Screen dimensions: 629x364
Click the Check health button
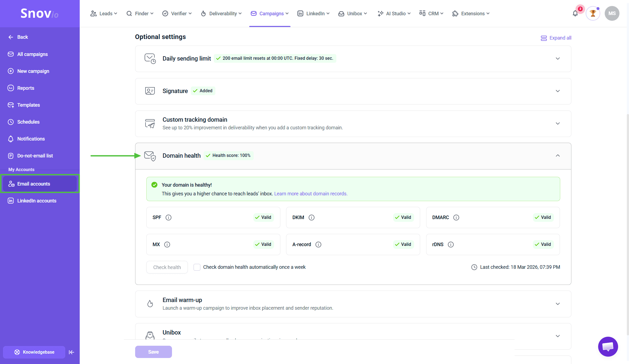click(167, 267)
